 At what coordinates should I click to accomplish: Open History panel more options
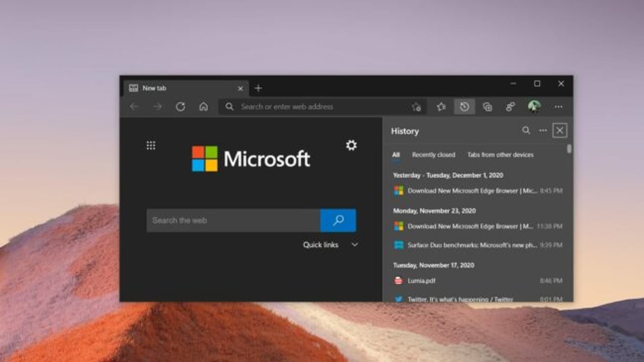543,130
